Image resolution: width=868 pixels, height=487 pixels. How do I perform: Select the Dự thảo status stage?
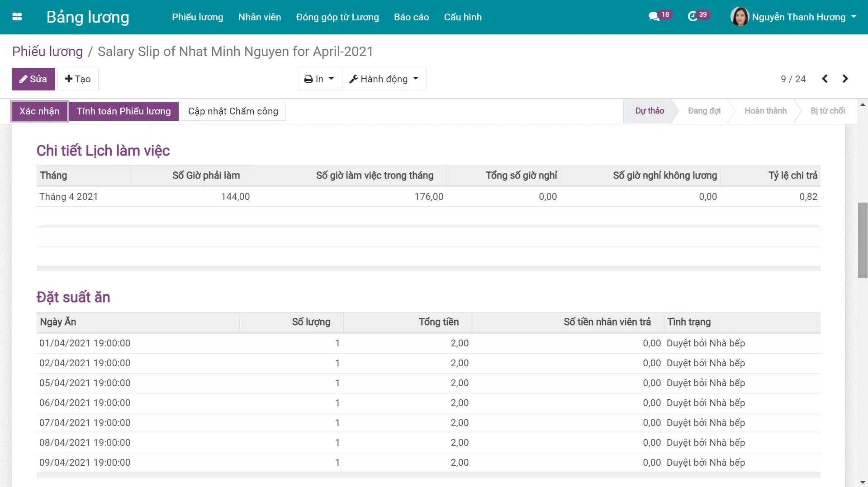650,111
